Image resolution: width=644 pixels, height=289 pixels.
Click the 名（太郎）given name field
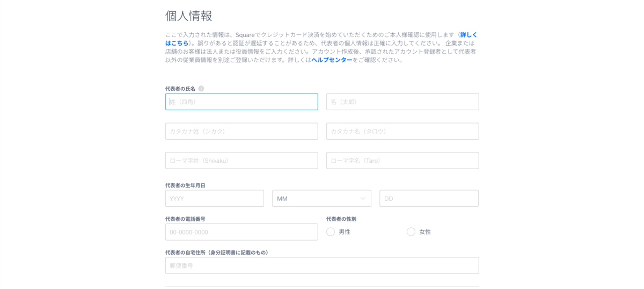[402, 102]
